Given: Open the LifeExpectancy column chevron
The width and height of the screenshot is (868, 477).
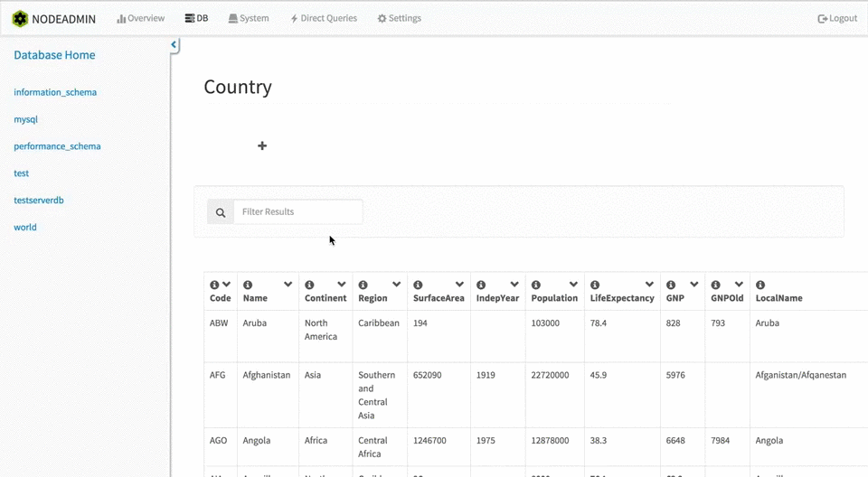Looking at the screenshot, I should point(649,285).
